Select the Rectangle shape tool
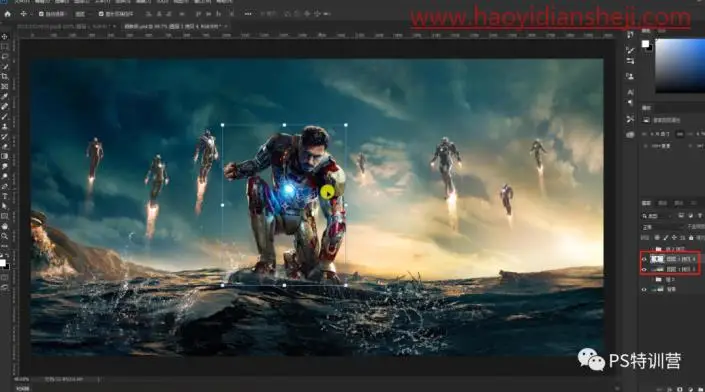This screenshot has height=392, width=705. point(4,216)
